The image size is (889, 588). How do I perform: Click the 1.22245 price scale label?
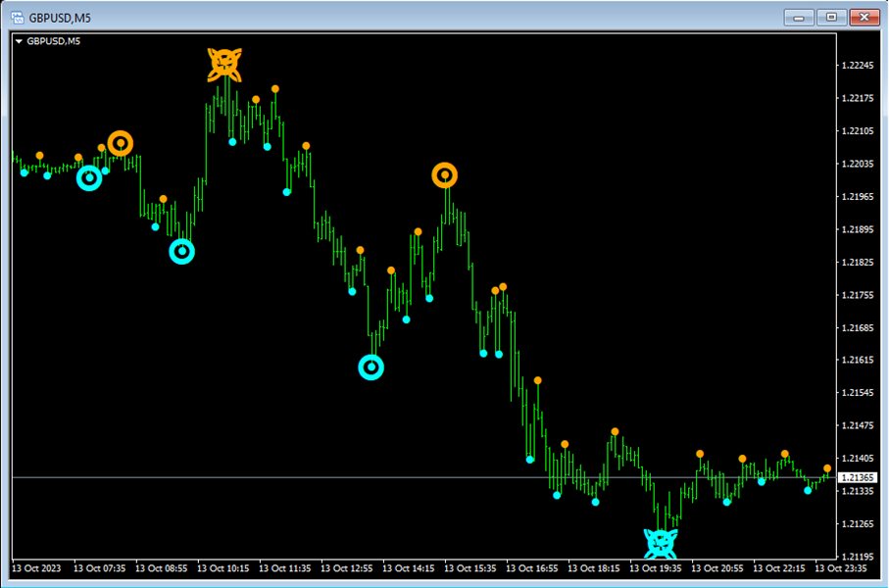pos(859,66)
